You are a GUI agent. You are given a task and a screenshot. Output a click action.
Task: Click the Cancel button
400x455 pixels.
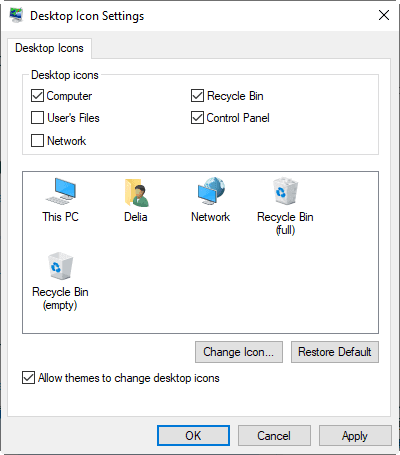point(274,436)
